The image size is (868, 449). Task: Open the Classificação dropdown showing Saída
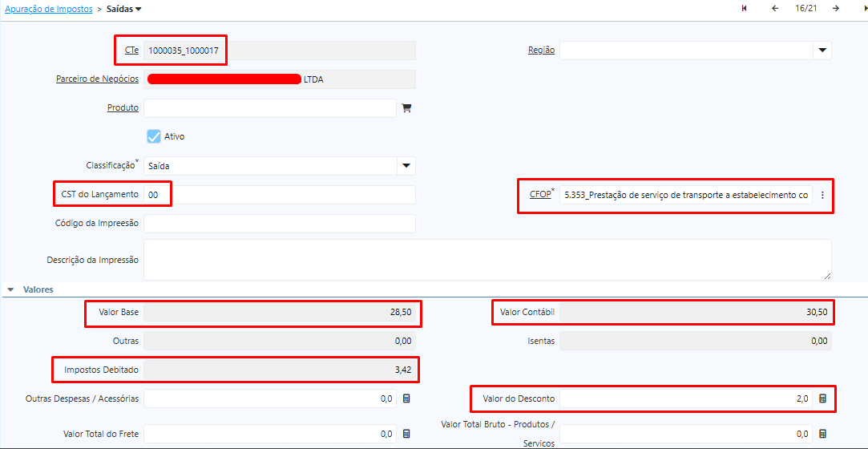point(406,166)
